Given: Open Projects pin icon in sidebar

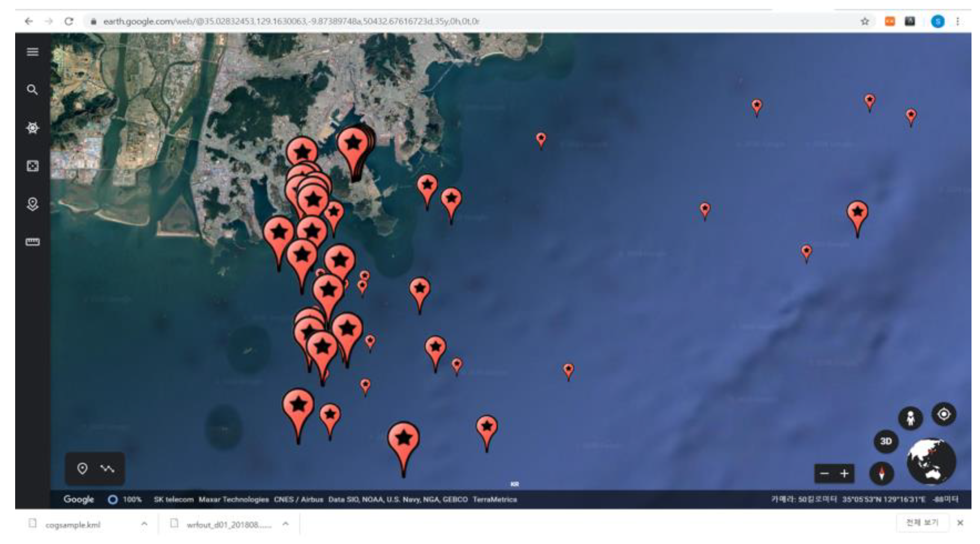Looking at the screenshot, I should [33, 204].
